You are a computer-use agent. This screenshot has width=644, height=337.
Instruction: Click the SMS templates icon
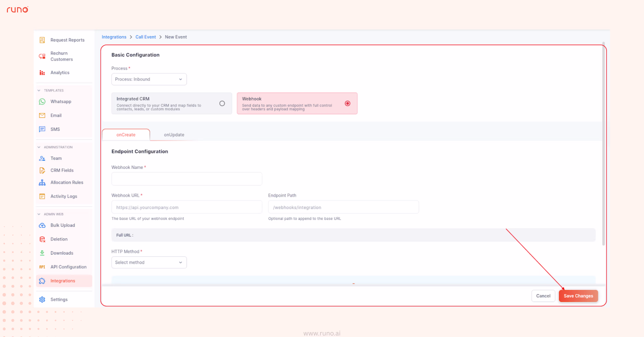(42, 129)
